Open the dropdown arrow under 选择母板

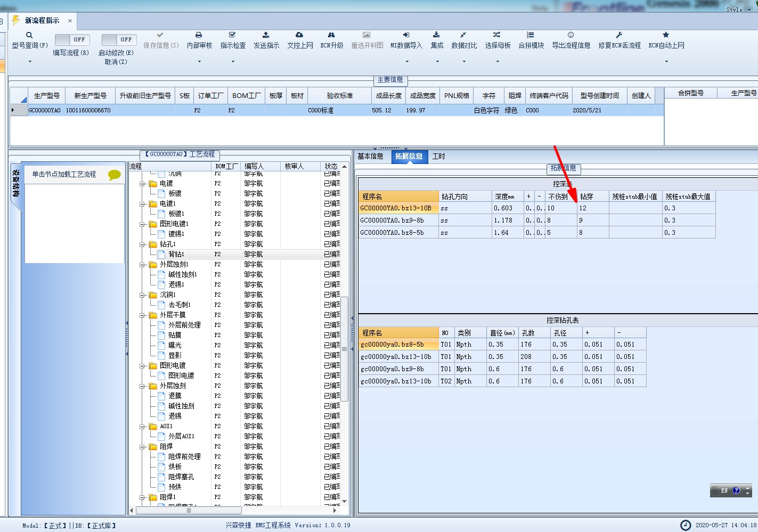tap(498, 62)
